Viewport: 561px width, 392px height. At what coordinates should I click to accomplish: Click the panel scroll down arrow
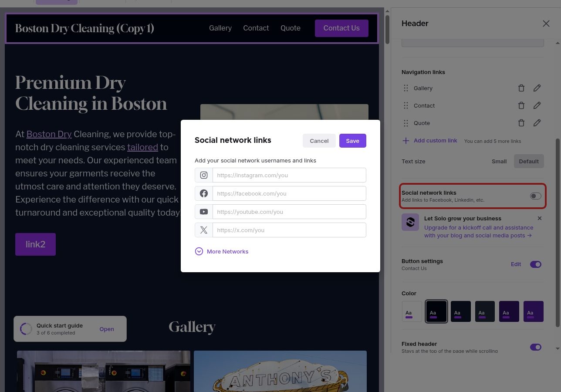click(558, 348)
